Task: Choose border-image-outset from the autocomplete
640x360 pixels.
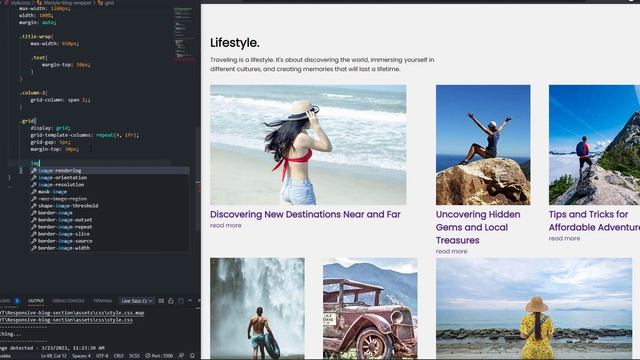Action: click(109, 220)
